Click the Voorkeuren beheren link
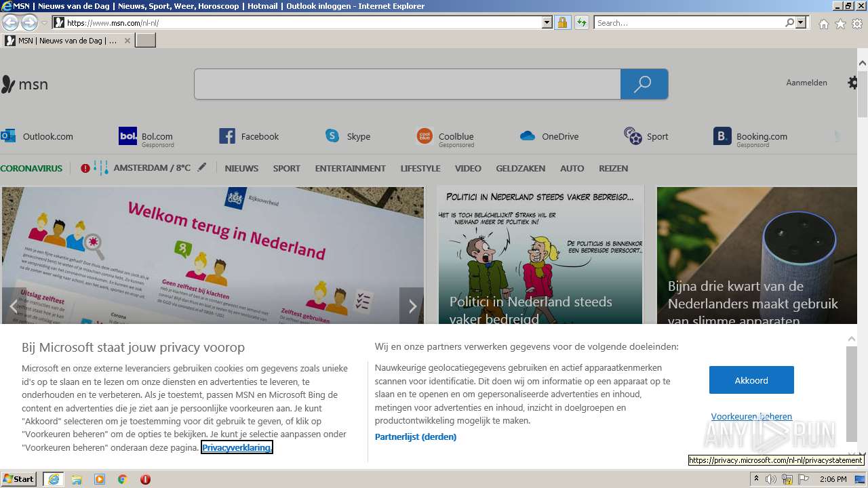 pyautogui.click(x=751, y=416)
